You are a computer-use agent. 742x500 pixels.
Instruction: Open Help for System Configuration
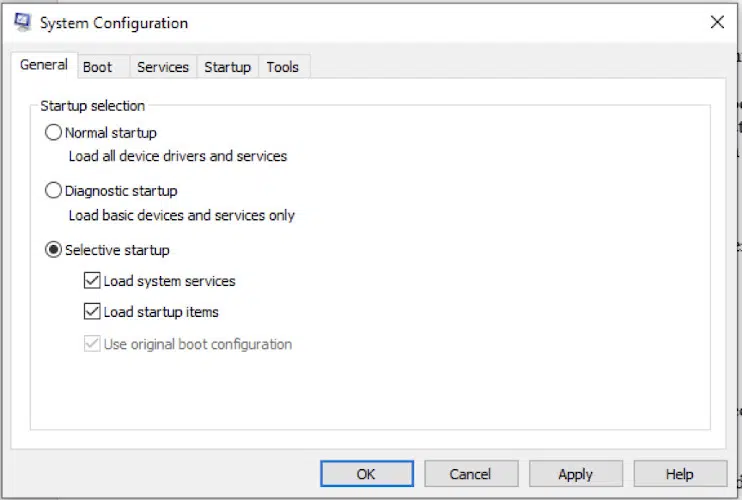679,474
